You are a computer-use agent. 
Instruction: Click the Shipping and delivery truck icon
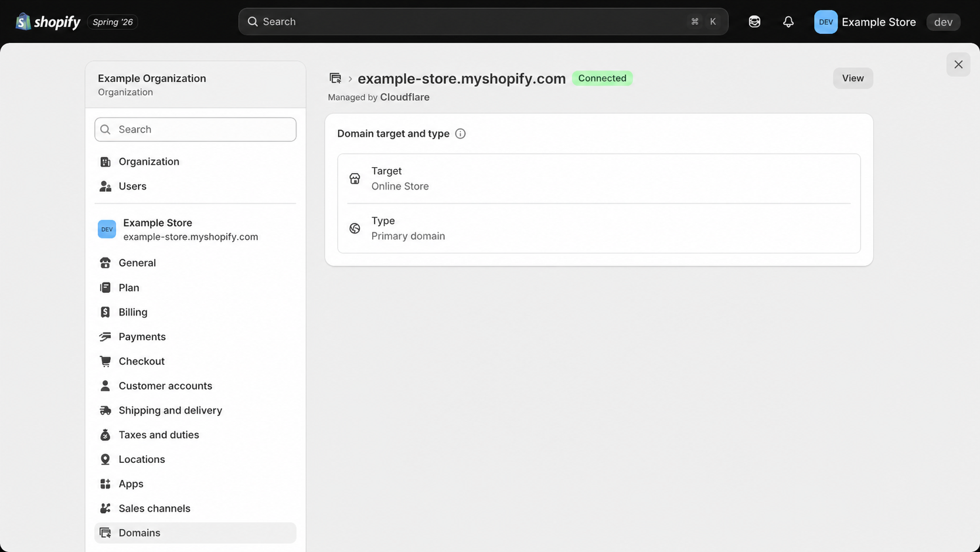point(106,411)
